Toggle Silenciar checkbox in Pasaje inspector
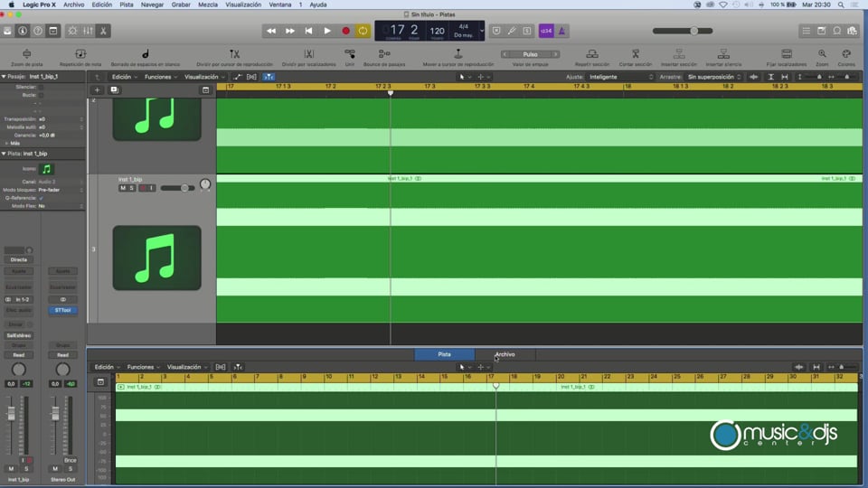 coord(41,88)
